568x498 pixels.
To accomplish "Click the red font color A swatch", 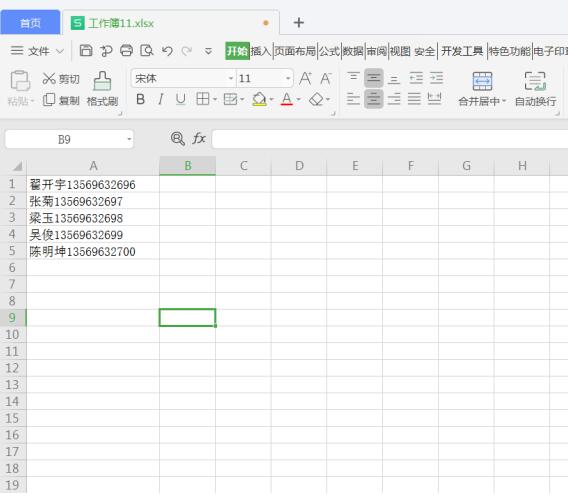I will point(287,99).
